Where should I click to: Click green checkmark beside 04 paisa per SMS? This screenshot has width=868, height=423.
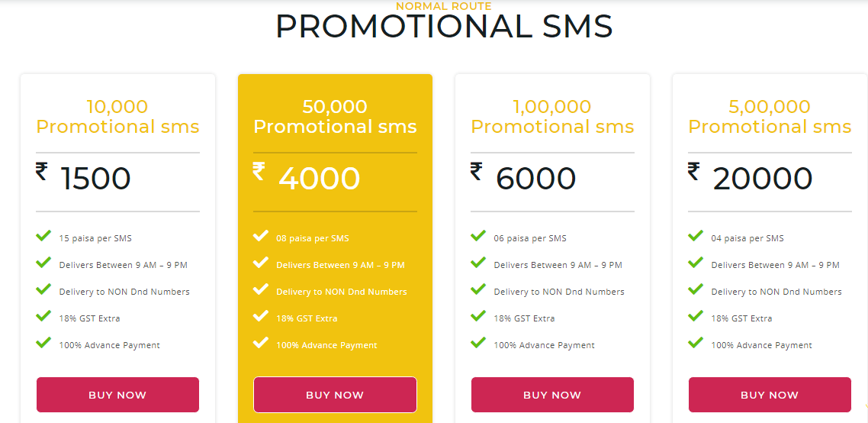[696, 236]
